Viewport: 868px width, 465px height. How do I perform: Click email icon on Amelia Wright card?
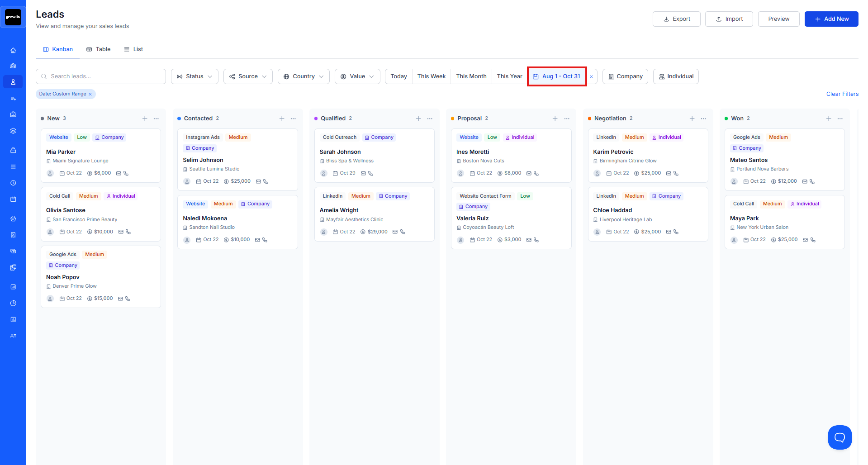[395, 232]
